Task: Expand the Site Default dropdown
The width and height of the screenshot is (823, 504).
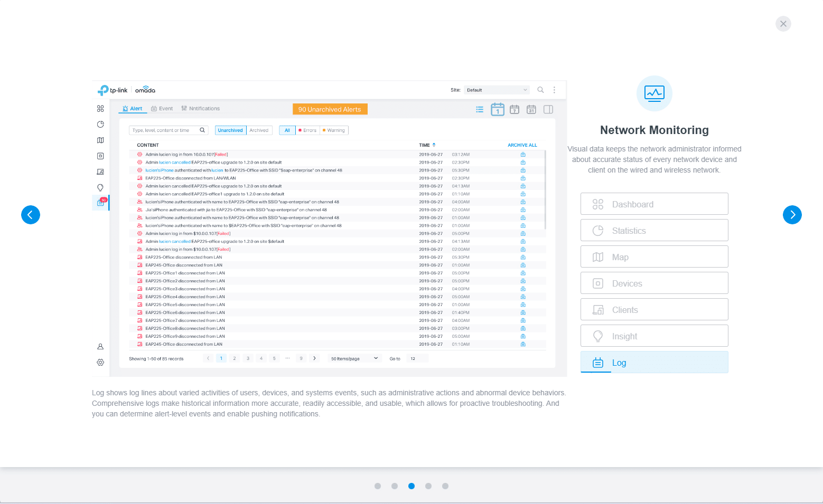Action: tap(497, 90)
